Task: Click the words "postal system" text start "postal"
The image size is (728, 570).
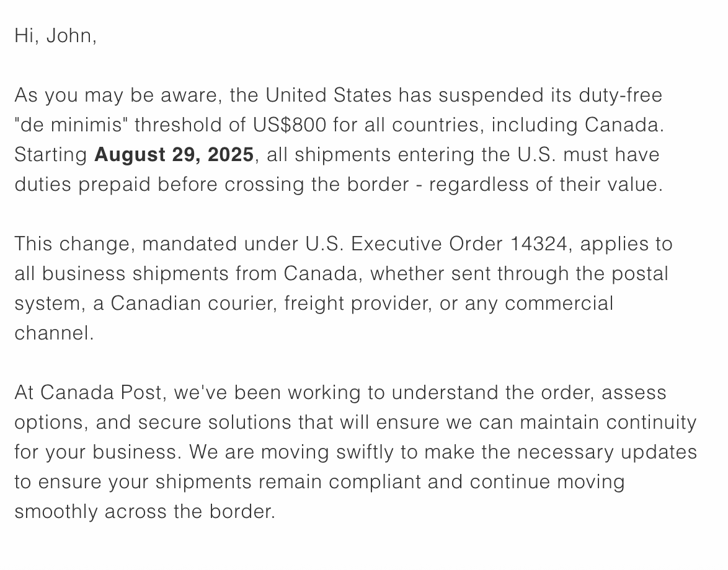Action: click(639, 274)
